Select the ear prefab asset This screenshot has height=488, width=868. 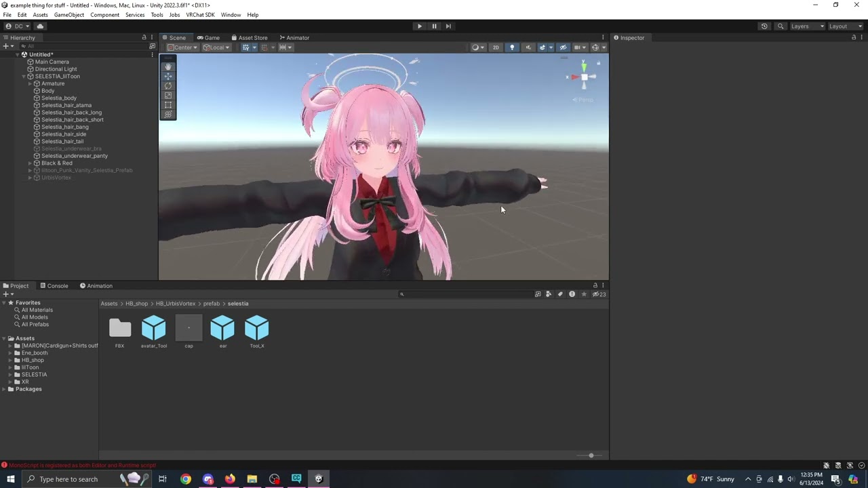pos(222,331)
